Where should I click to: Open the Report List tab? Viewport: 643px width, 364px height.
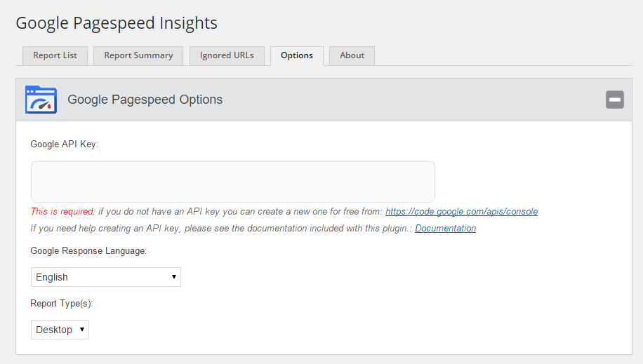(55, 55)
